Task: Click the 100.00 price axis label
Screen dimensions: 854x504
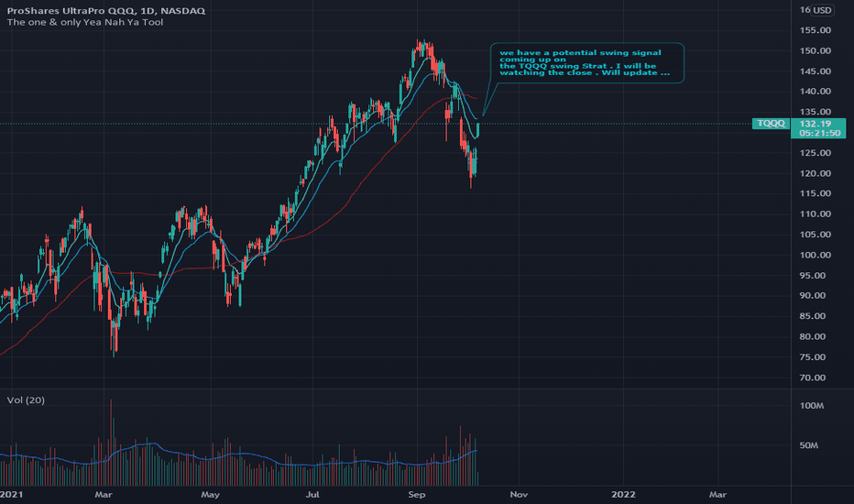Action: [x=815, y=255]
